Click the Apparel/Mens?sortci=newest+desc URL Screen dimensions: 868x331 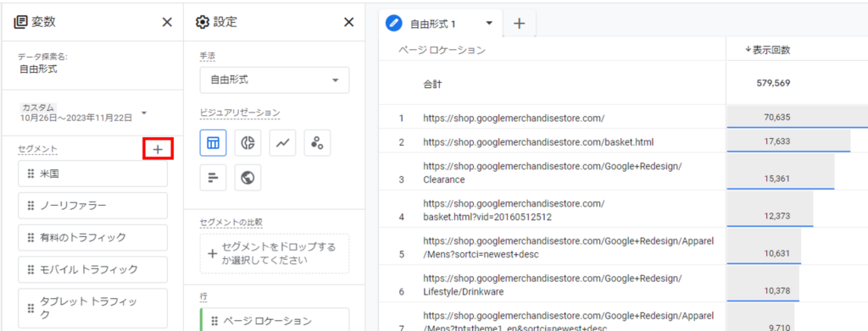[x=569, y=247]
